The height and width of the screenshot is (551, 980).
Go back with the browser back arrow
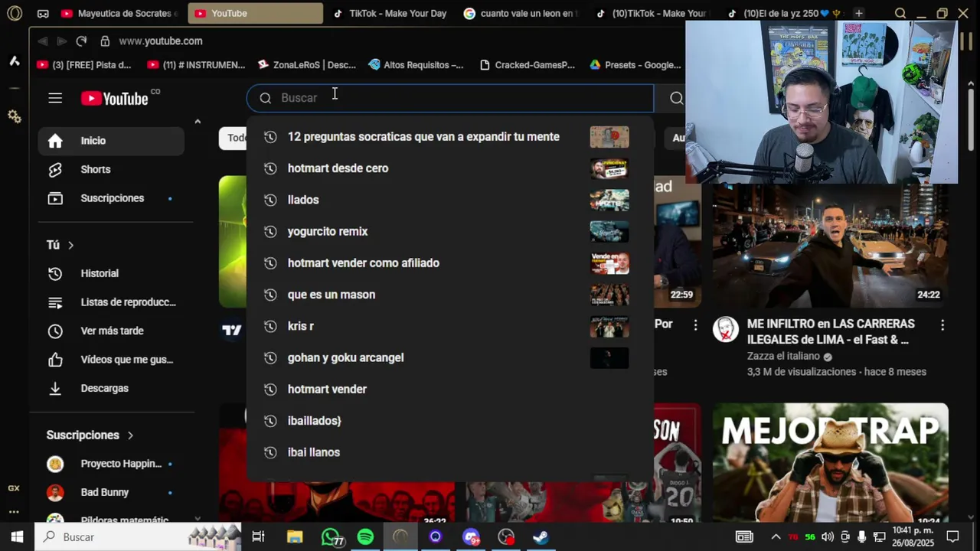pos(42,41)
